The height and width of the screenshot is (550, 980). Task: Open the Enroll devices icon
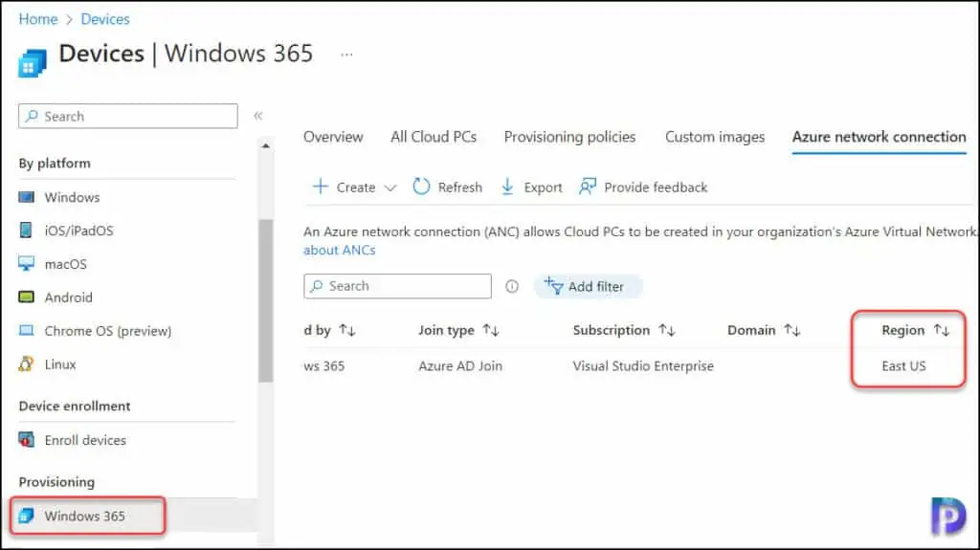click(x=26, y=440)
